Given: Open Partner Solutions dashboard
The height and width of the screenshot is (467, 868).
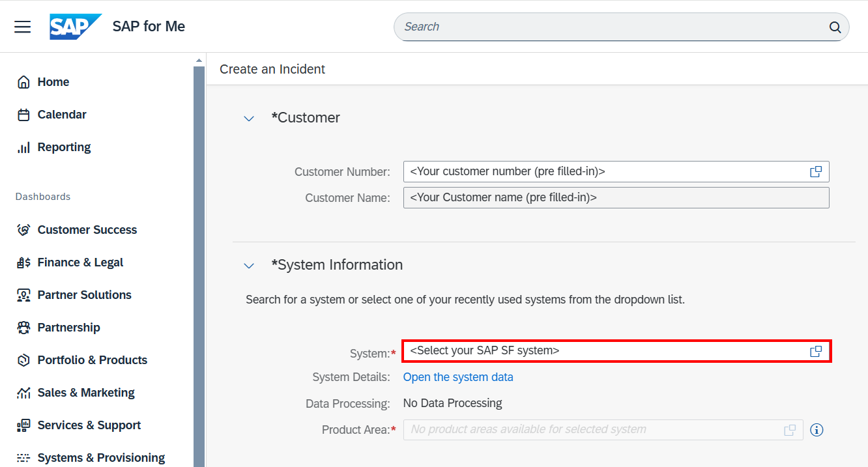Looking at the screenshot, I should (x=85, y=295).
